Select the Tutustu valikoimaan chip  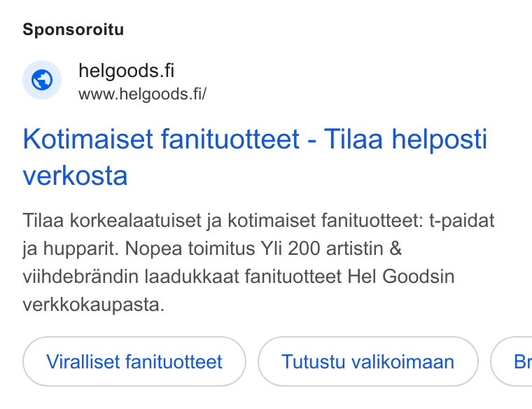pos(367,361)
